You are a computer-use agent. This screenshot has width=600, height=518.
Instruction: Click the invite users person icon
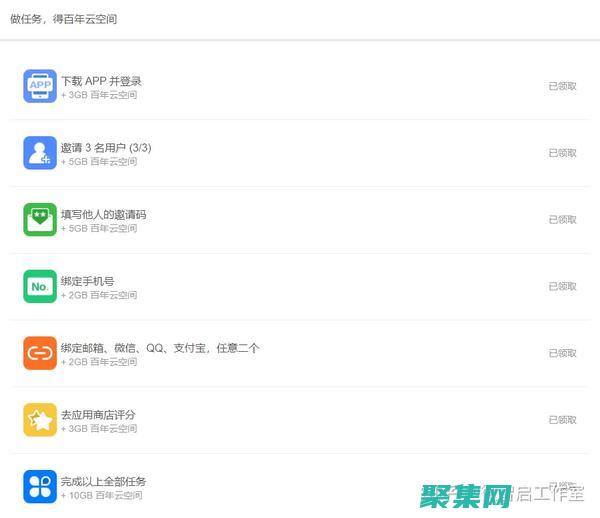[40, 153]
